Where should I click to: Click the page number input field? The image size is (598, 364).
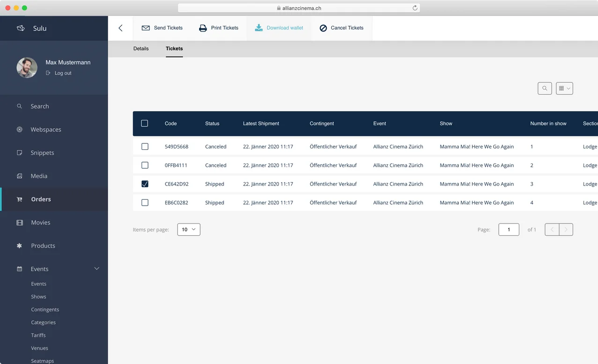pos(508,230)
